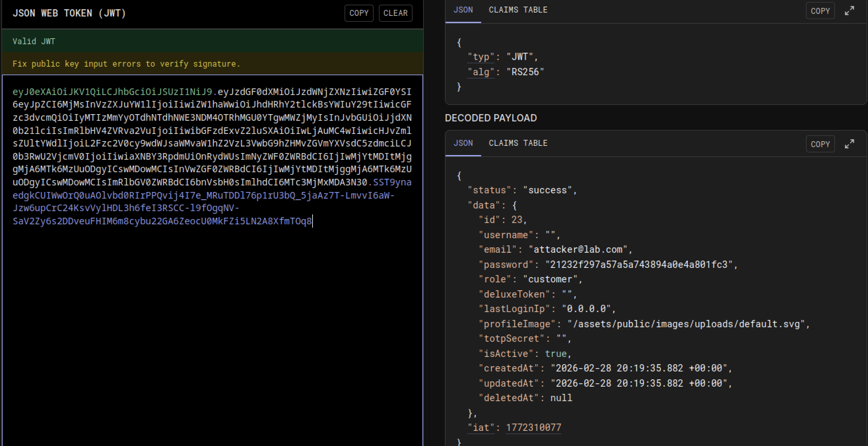The image size is (868, 446).
Task: Click the updatedAt timestamp value
Action: coord(639,383)
